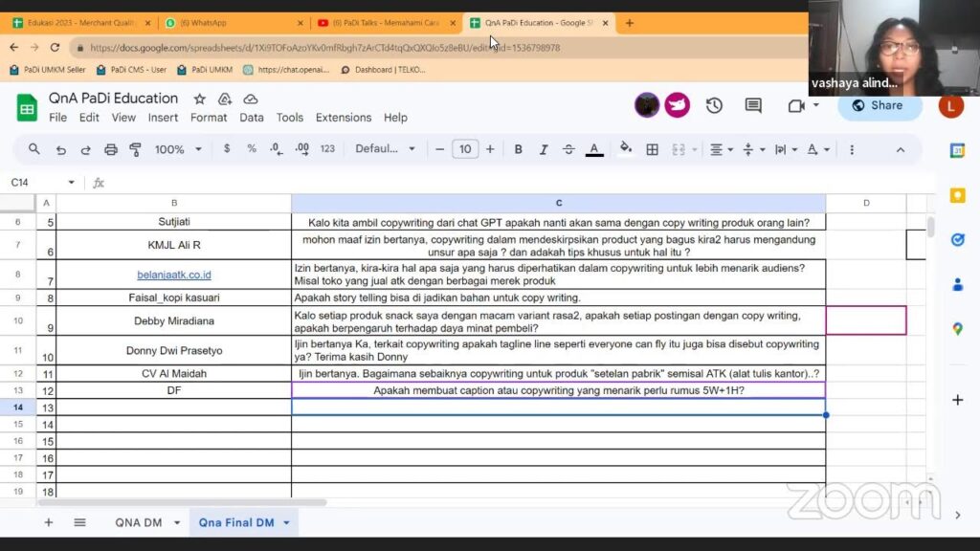
Task: Toggle strikethrough formatting
Action: click(x=568, y=149)
